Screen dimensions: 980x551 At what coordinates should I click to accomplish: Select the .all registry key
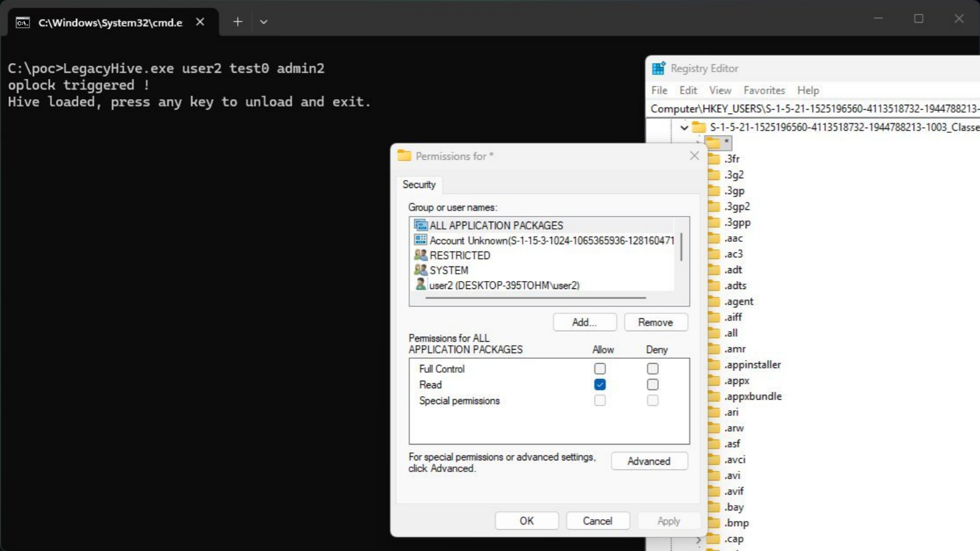coord(731,333)
